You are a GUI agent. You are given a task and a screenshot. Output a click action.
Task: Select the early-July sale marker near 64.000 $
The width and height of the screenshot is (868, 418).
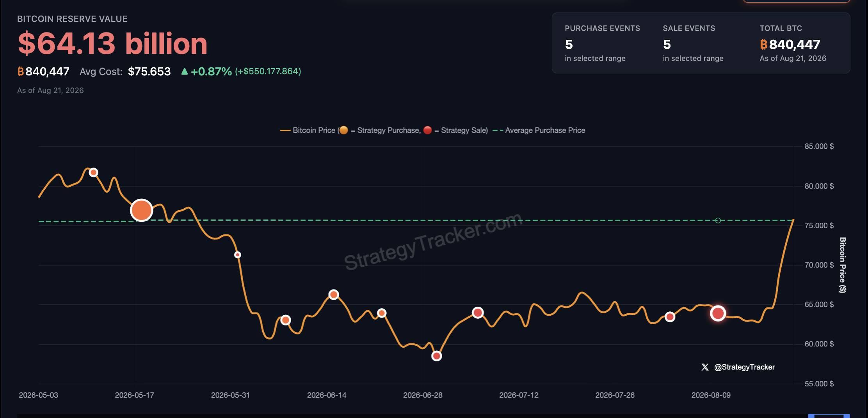tap(478, 313)
